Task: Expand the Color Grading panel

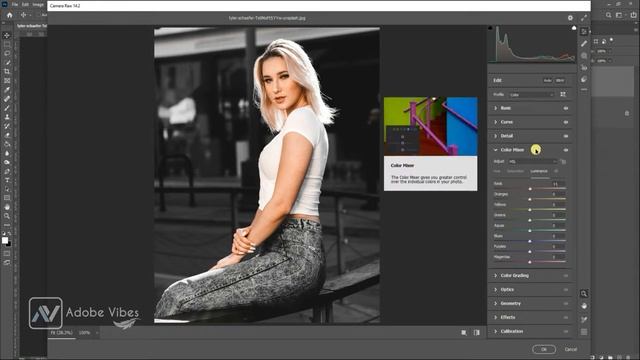Action: (496, 276)
